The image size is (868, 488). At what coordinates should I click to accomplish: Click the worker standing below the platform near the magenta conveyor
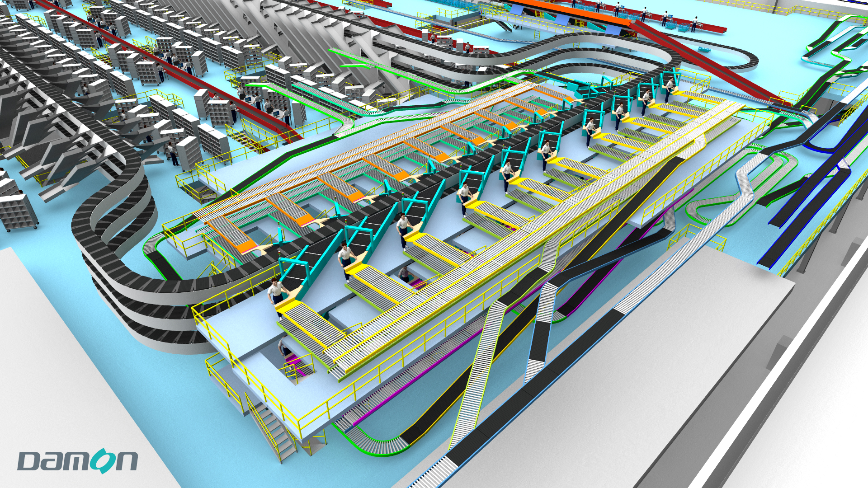[284, 349]
